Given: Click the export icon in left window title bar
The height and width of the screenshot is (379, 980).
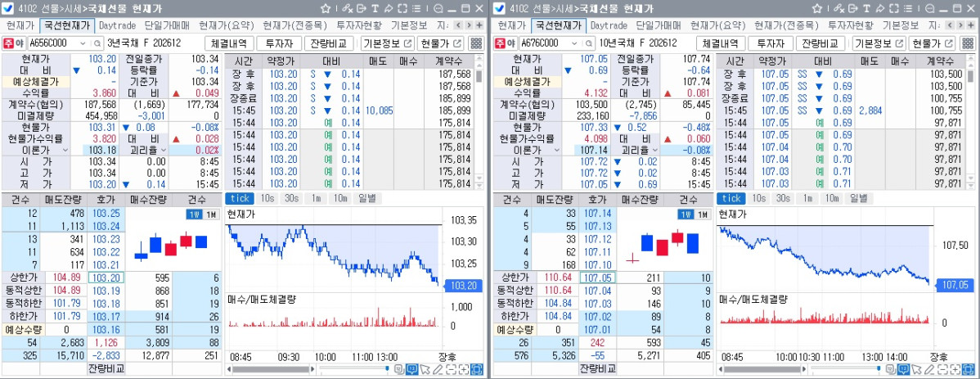Looking at the screenshot, I should (x=362, y=8).
